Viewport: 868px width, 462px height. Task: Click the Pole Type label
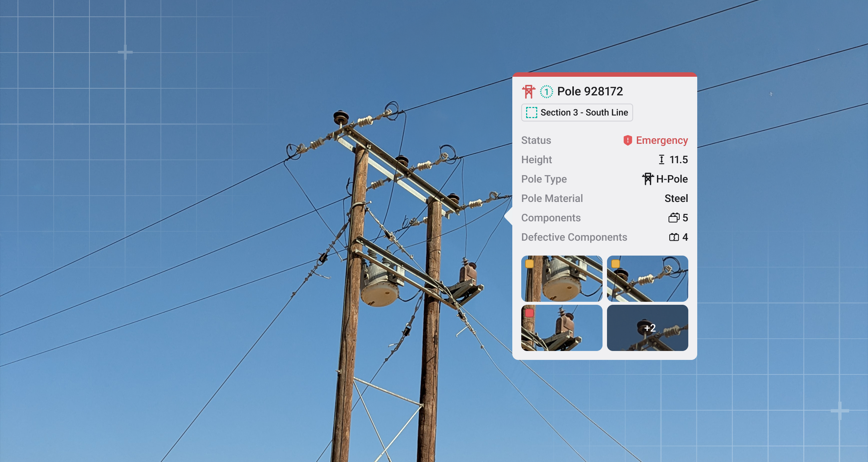pyautogui.click(x=544, y=179)
